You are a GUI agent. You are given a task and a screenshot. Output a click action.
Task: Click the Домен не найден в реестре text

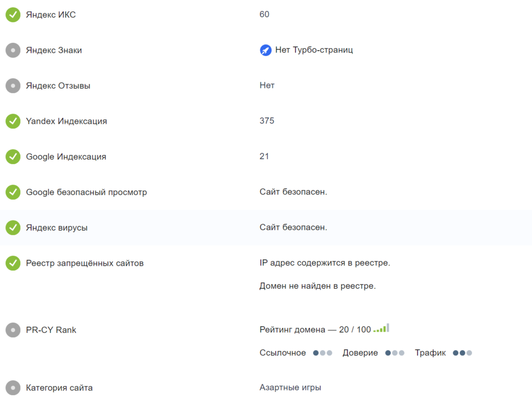tap(318, 286)
